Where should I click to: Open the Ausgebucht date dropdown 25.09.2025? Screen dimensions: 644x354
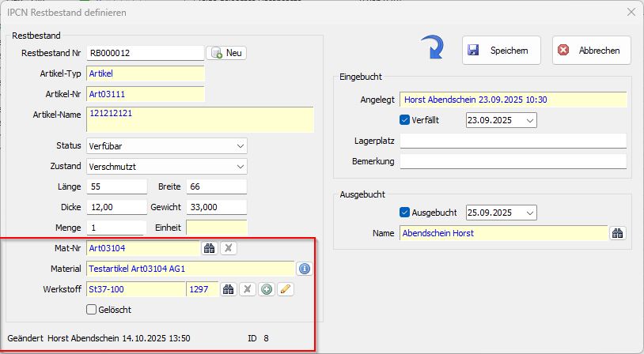528,213
